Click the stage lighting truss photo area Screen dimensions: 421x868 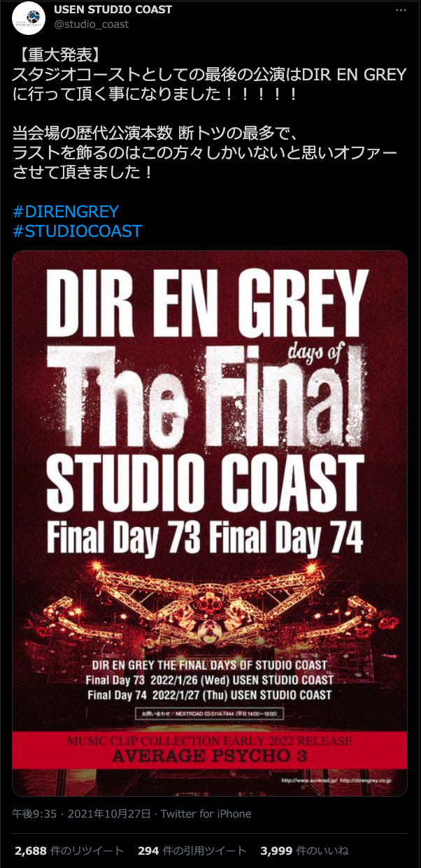pos(210,605)
